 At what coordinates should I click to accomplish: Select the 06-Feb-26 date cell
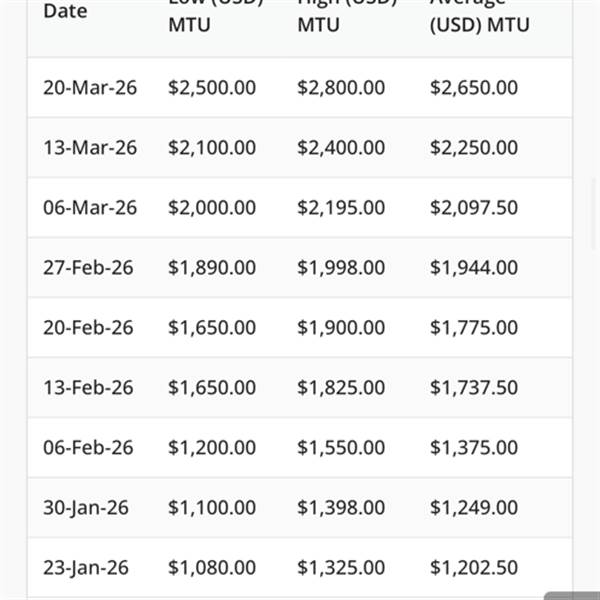tap(88, 448)
